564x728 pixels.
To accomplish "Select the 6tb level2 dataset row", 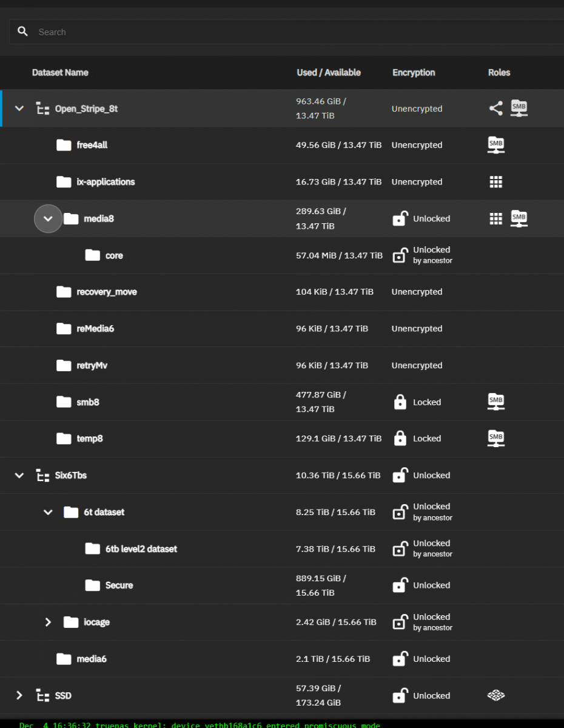I will click(x=282, y=548).
